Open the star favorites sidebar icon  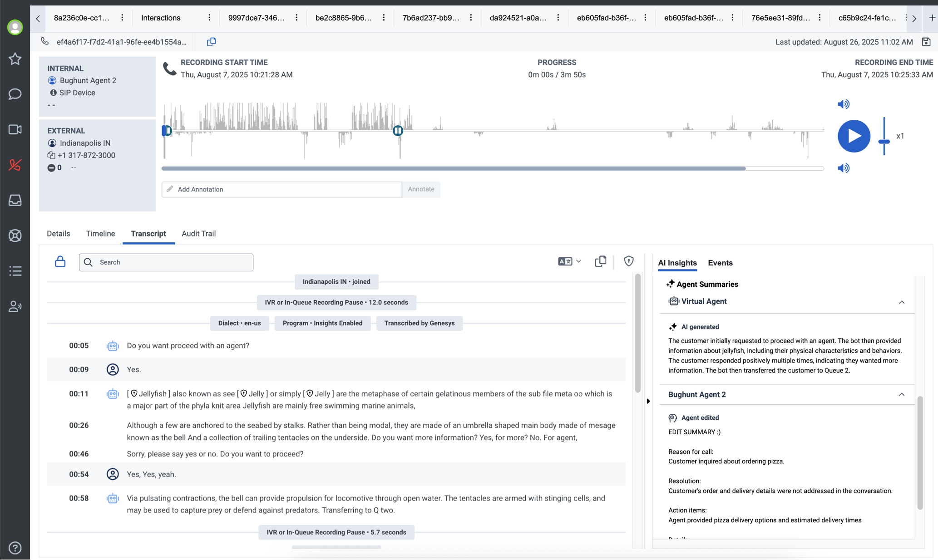coord(15,59)
